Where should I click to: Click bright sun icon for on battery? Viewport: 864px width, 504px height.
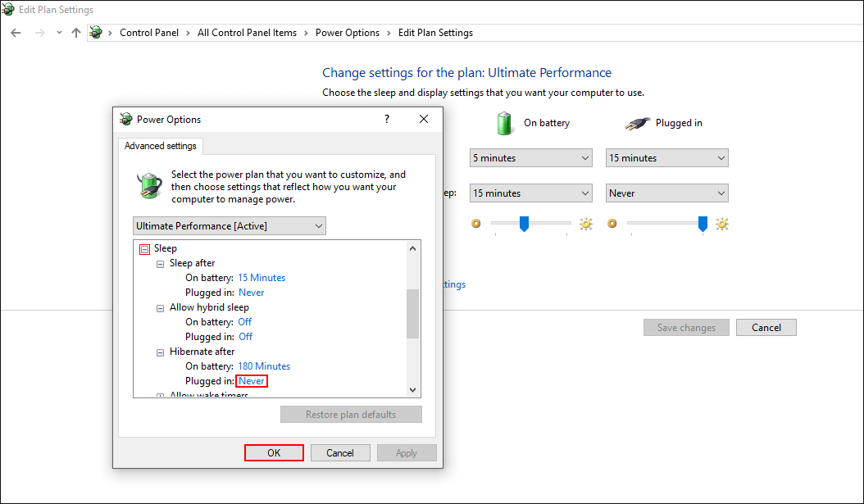pos(586,225)
